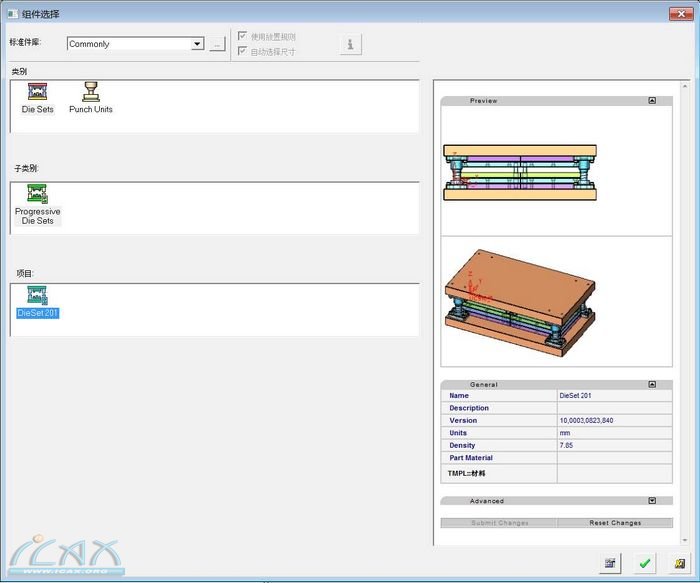Open the Commonly library dropdown
This screenshot has height=583, width=700.
197,44
